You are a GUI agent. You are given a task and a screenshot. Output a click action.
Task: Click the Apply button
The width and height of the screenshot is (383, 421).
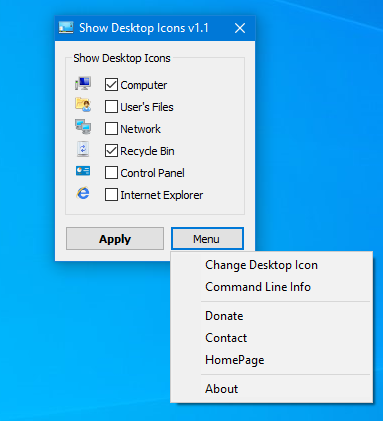pyautogui.click(x=115, y=239)
